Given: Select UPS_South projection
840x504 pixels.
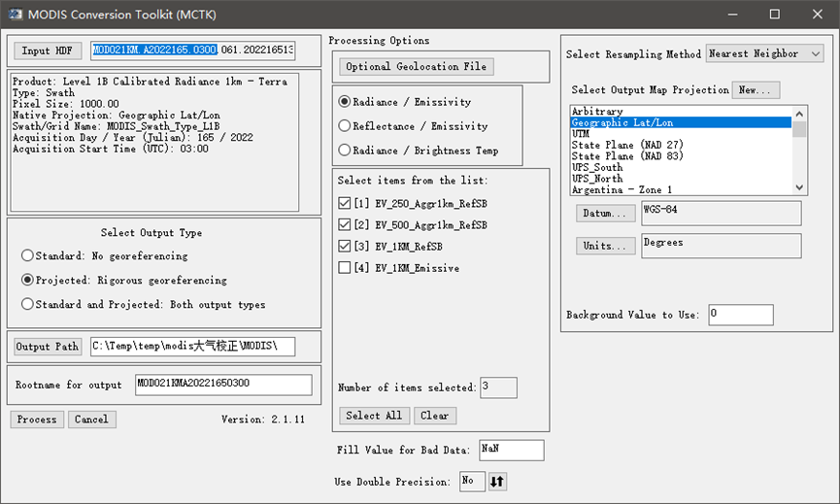Looking at the screenshot, I should point(681,167).
